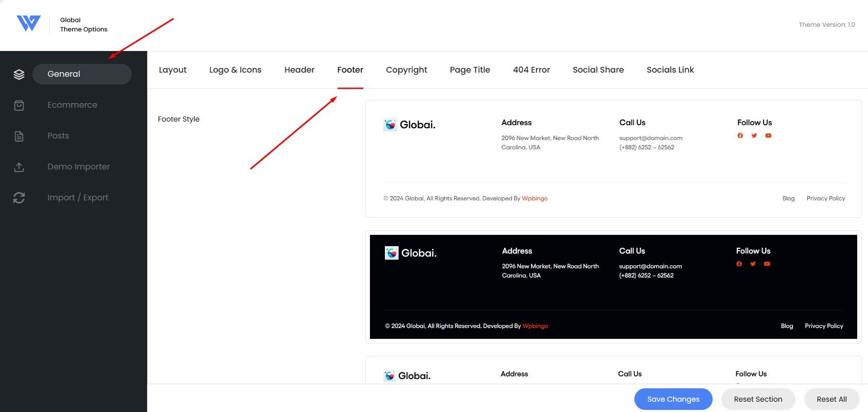Click the Reset All button
Screen dimensions: 868x412
831,399
